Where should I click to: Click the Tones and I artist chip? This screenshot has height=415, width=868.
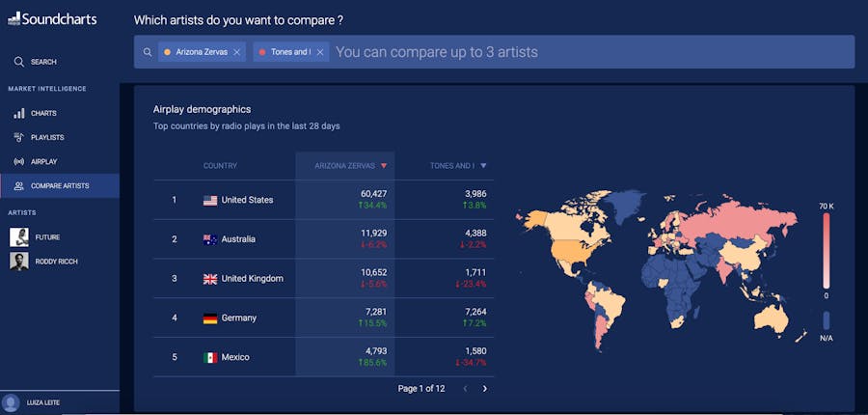tap(290, 52)
